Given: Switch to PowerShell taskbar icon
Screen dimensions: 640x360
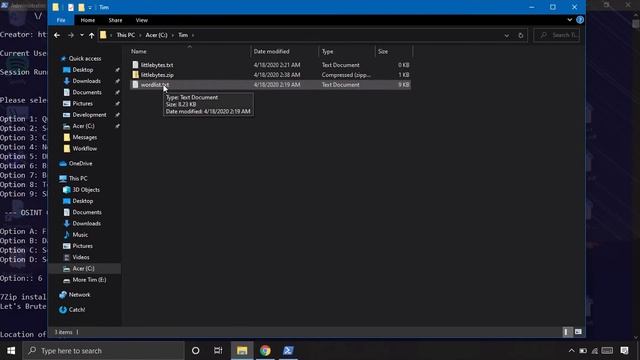Looking at the screenshot, I should (x=288, y=351).
